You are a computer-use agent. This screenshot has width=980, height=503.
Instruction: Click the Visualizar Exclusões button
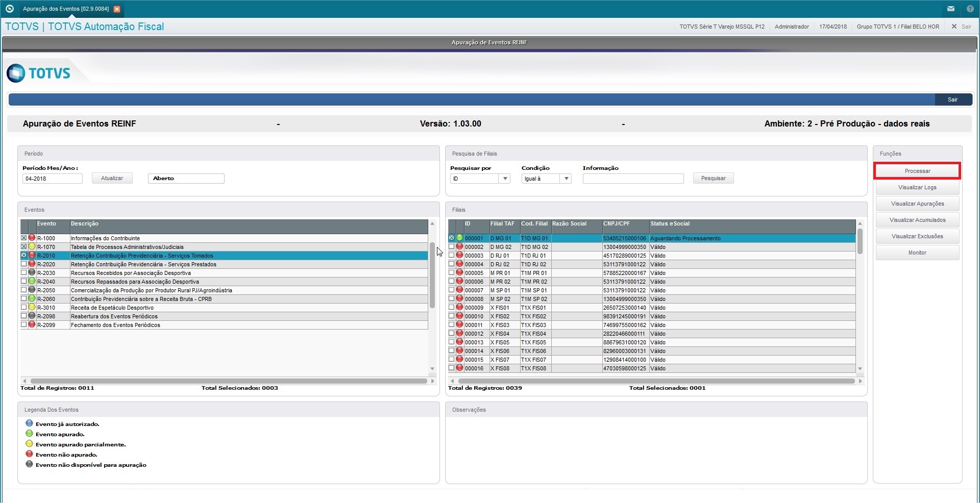coord(917,236)
